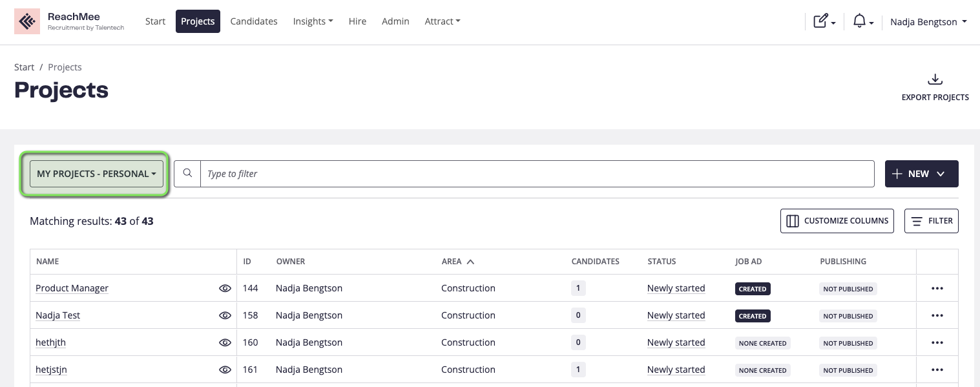Open the Filter options button

pos(931,221)
